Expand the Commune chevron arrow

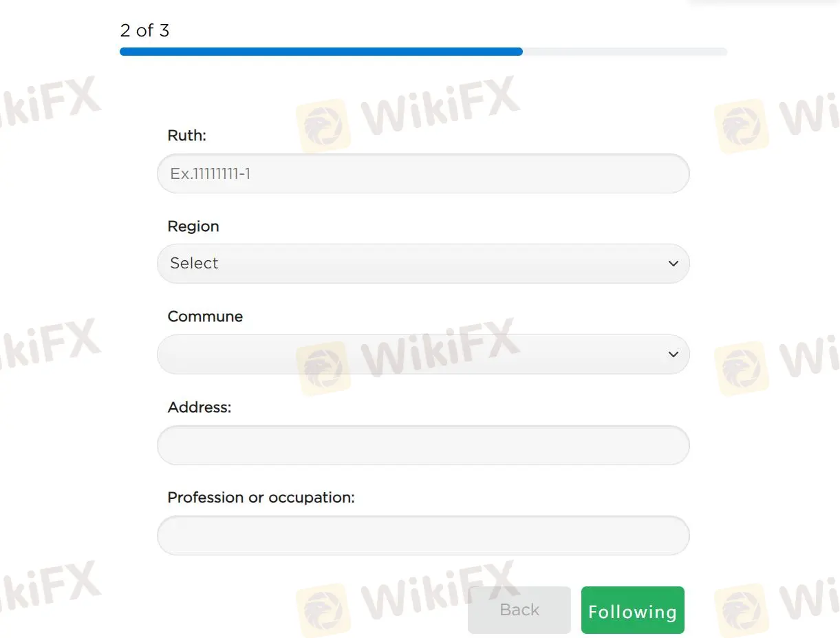click(x=673, y=354)
